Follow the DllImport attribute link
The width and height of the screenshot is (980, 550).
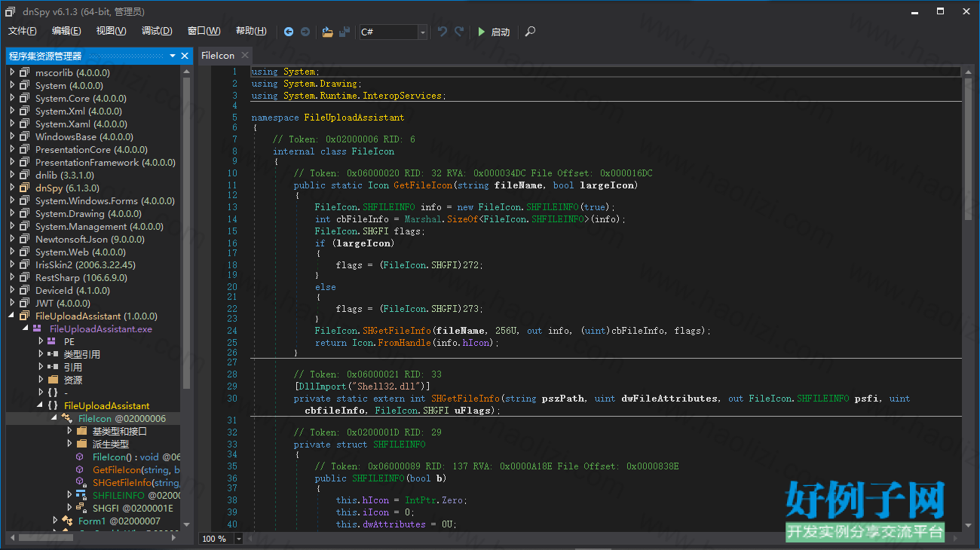tap(321, 387)
